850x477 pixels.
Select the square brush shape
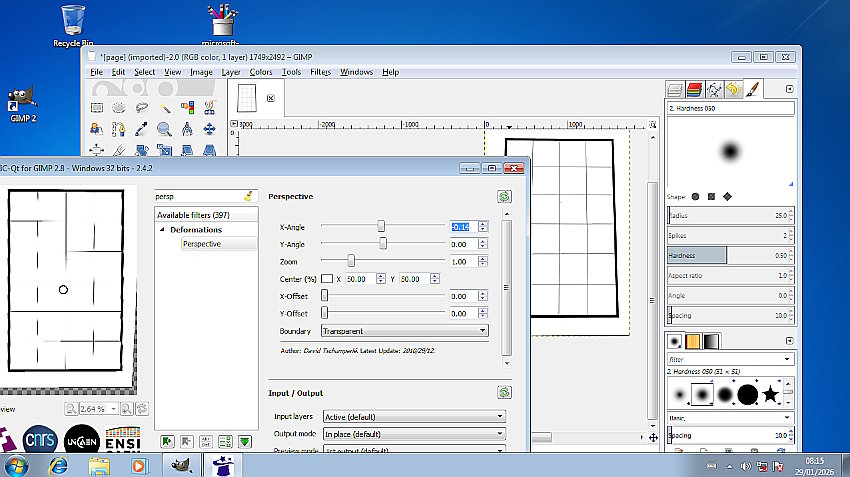click(x=711, y=196)
